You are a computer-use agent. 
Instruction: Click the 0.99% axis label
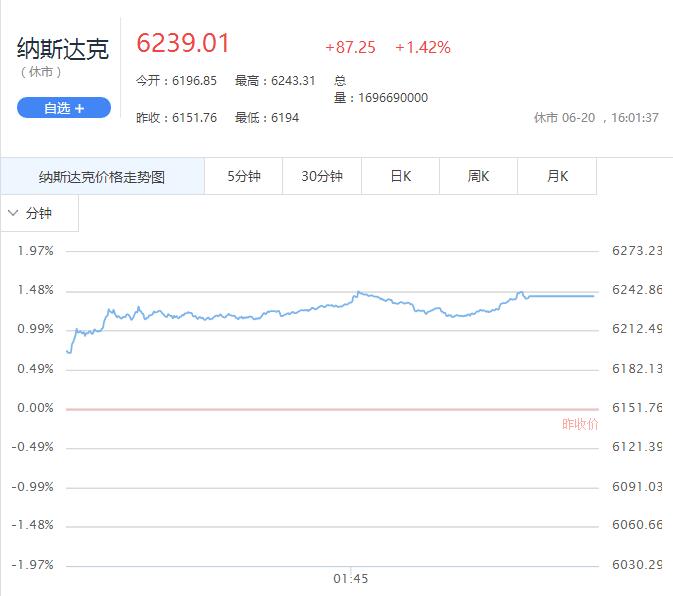[36, 329]
